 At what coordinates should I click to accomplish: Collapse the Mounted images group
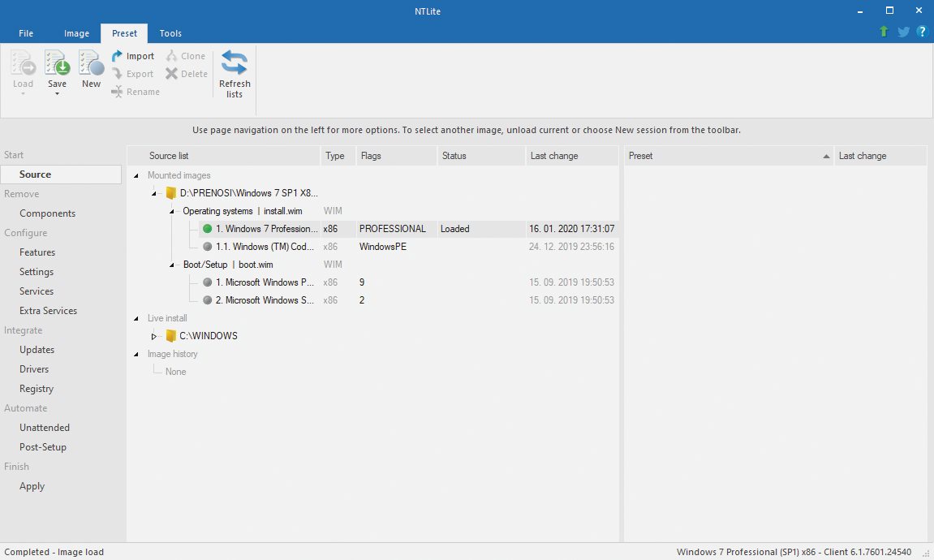pos(136,176)
